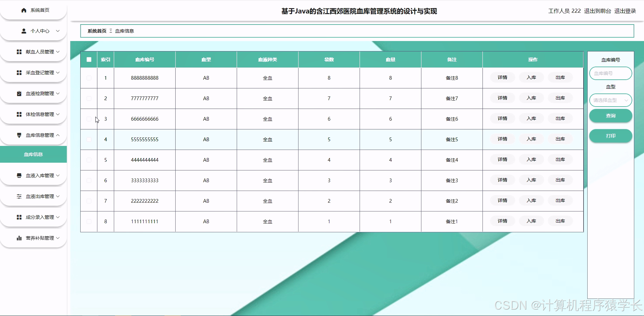The width and height of the screenshot is (644, 316).
Task: Click the grid icon next to 采血登记管理
Action: pos(19,73)
